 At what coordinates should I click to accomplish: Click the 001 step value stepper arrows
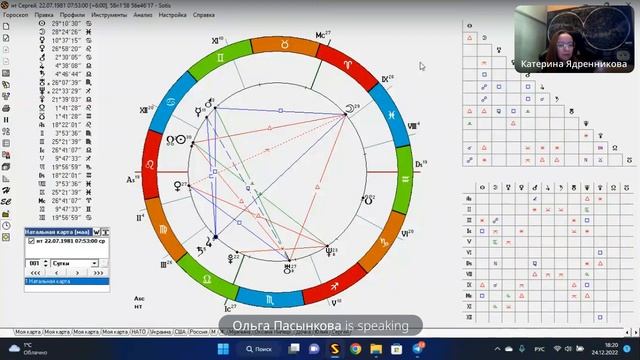pos(46,263)
